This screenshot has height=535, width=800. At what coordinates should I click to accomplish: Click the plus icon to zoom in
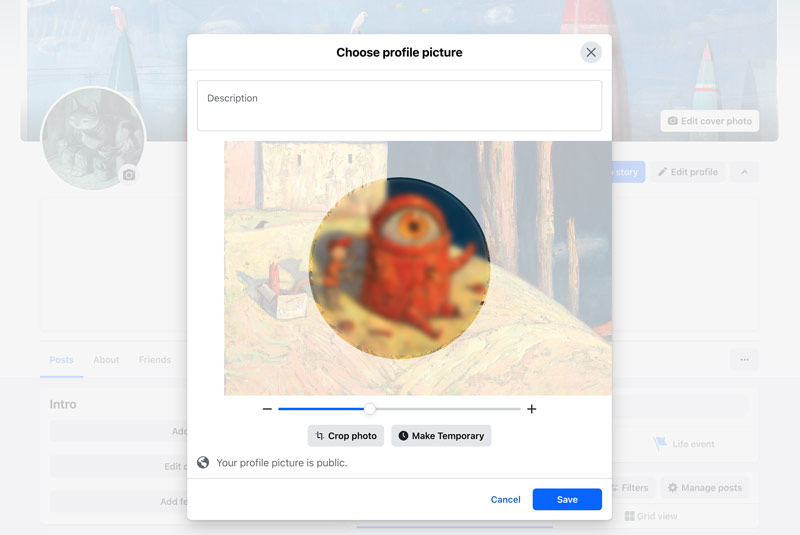click(532, 409)
